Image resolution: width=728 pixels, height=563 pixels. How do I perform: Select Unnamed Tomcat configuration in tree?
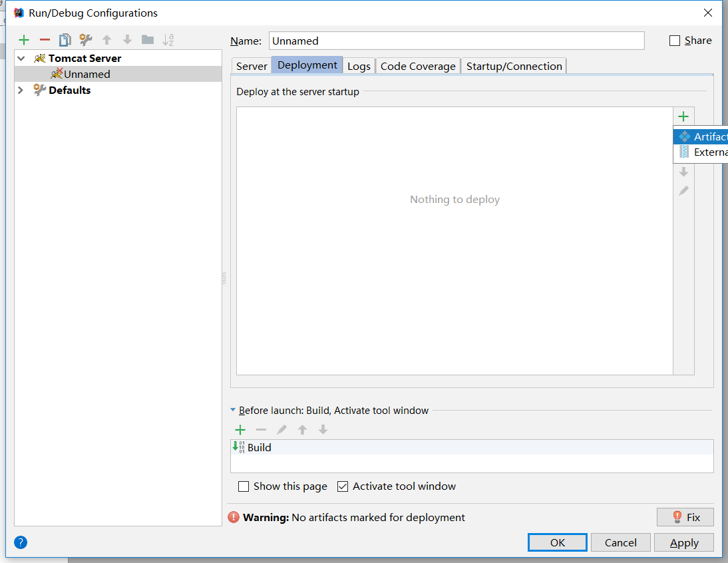tap(118, 75)
